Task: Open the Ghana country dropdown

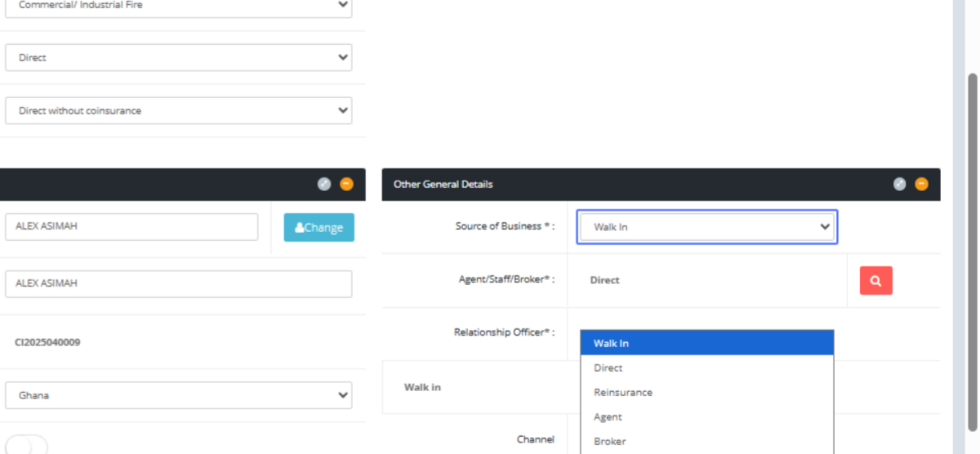Action: tap(178, 395)
